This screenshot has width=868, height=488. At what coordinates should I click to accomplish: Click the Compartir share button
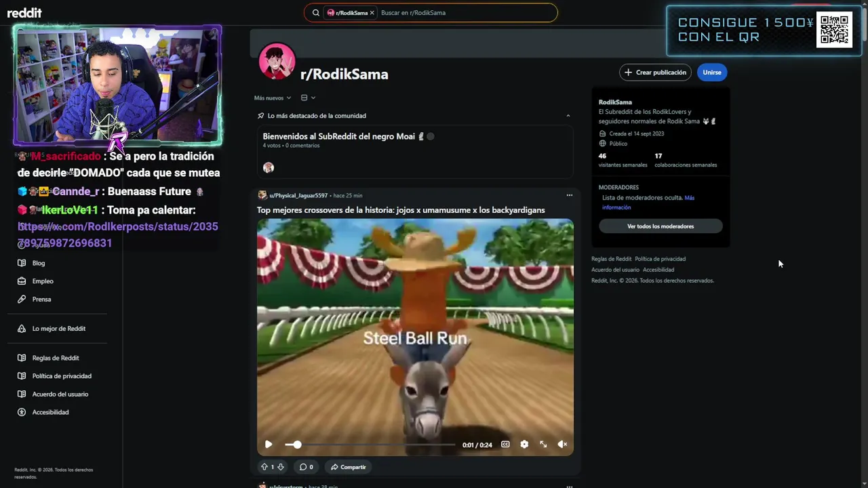(349, 467)
